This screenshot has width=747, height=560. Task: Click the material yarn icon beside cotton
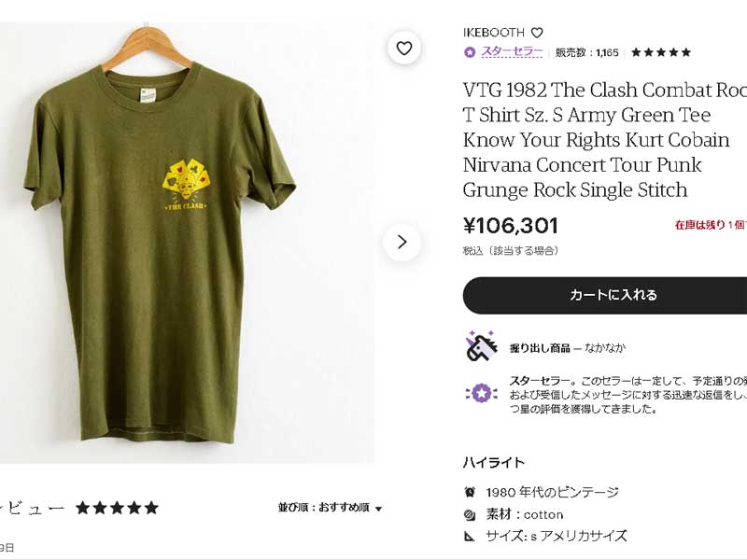[x=470, y=515]
